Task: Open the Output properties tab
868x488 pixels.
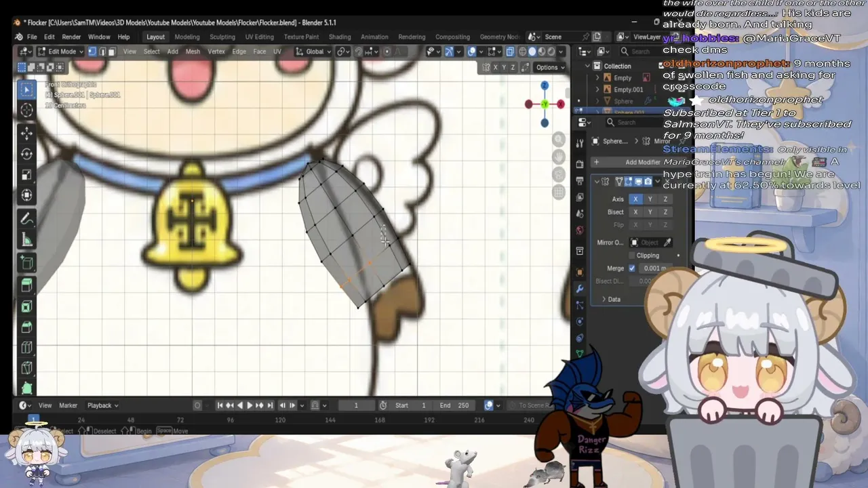Action: click(x=580, y=181)
